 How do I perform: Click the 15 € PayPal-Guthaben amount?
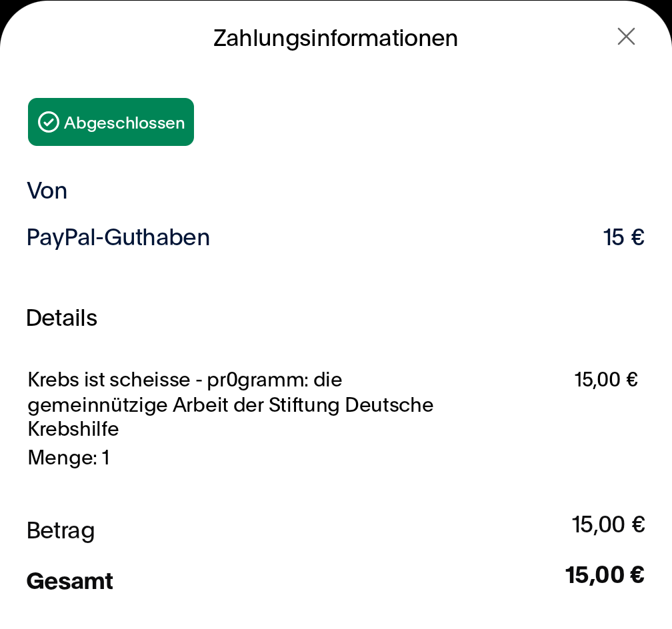[x=623, y=237]
